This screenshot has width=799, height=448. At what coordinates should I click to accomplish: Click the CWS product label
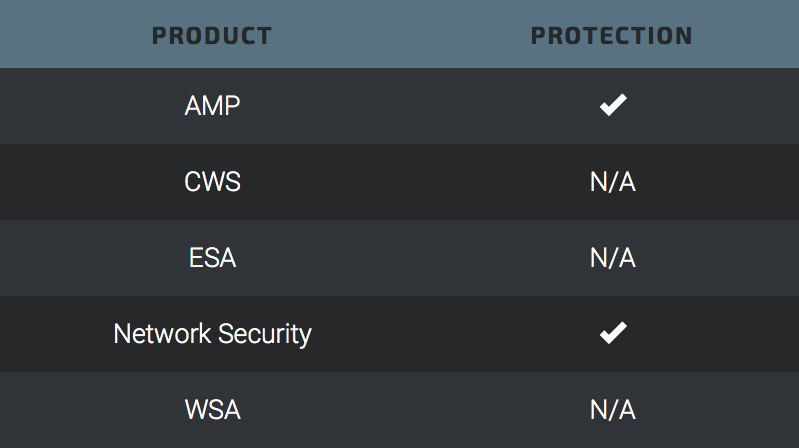pyautogui.click(x=212, y=182)
